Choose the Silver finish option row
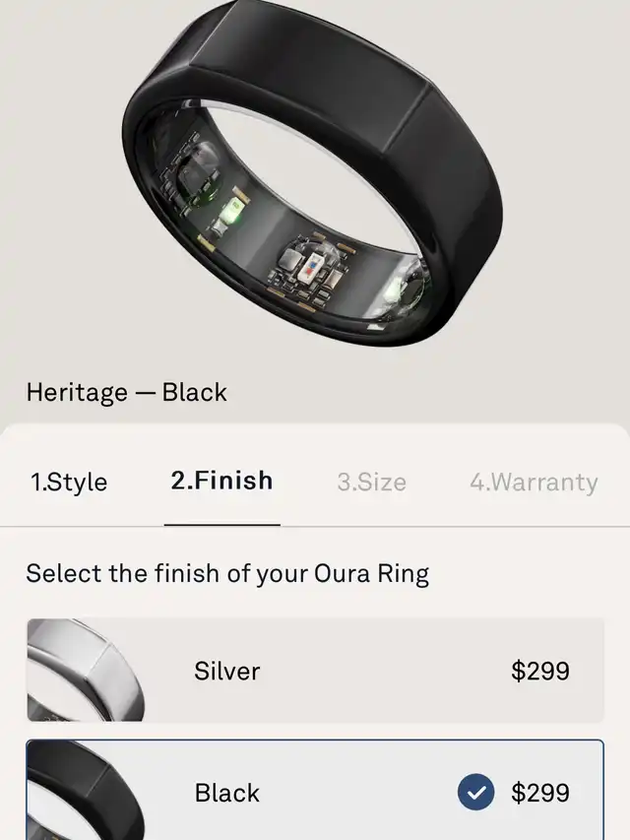Screen dimensions: 630x840 316,671
